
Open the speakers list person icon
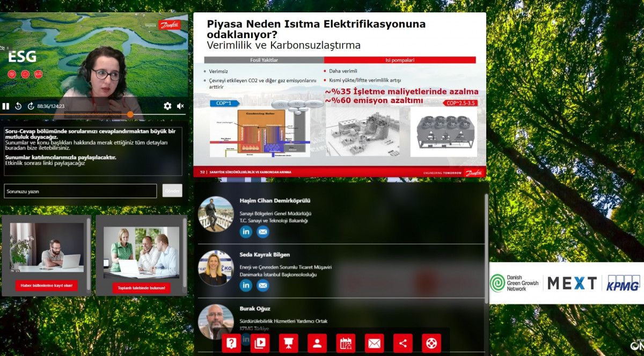click(x=317, y=343)
